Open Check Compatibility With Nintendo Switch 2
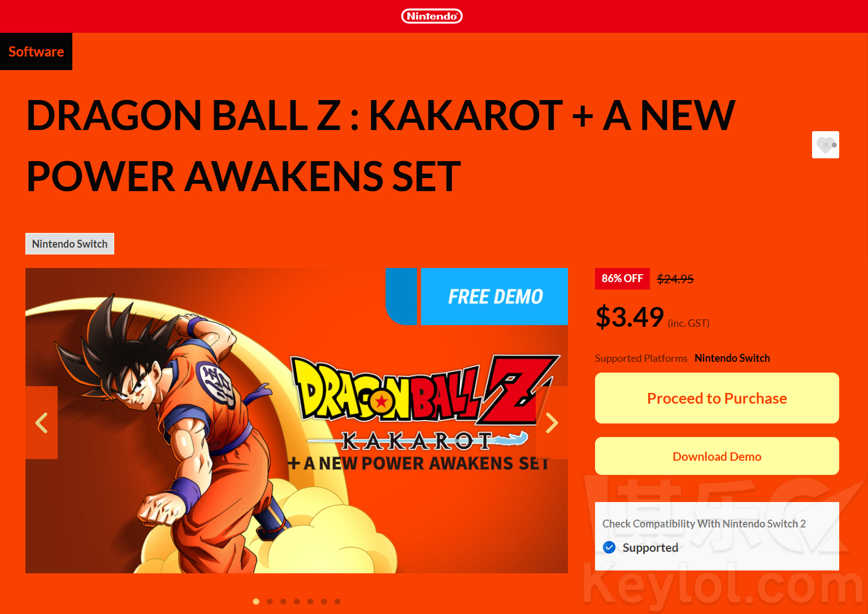The height and width of the screenshot is (614, 868). 704,524
